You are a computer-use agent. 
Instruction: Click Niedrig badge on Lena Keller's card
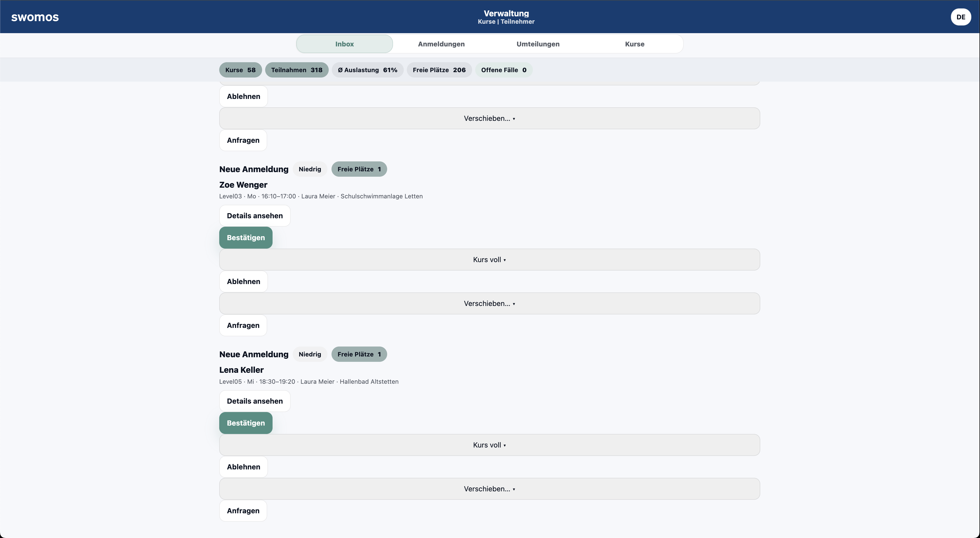pyautogui.click(x=310, y=354)
